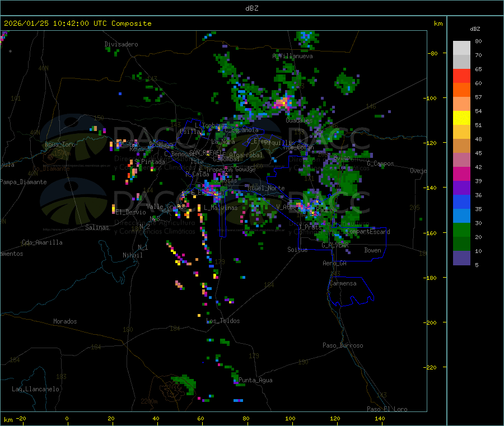Select the light gray 70–80 dBZ legend swatch
This screenshot has height=426, width=504.
tap(461, 48)
